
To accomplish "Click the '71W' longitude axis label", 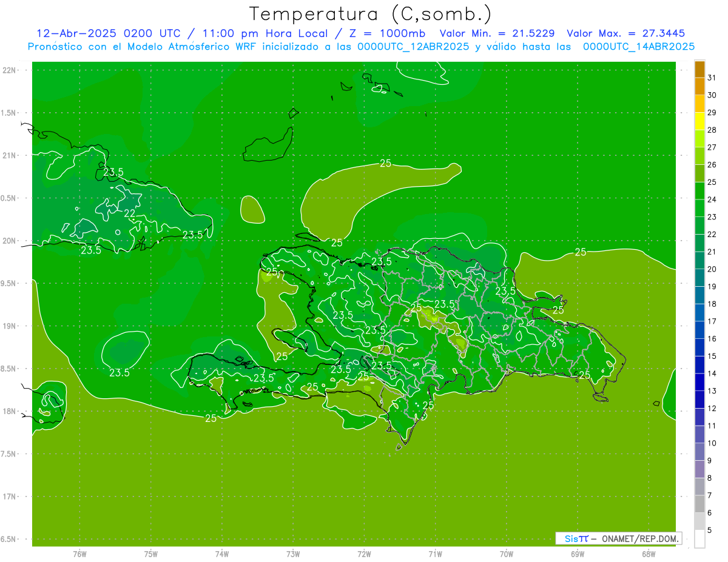I will point(435,554).
